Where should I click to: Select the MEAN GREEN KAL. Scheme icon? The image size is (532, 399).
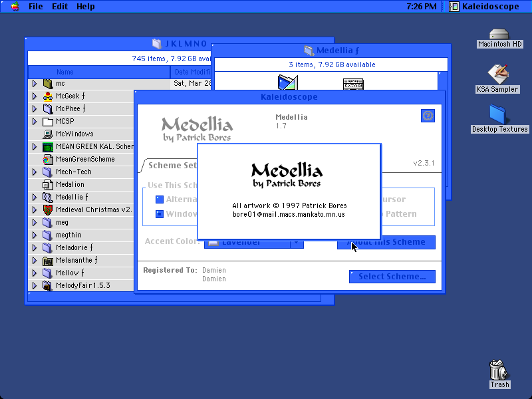point(48,146)
